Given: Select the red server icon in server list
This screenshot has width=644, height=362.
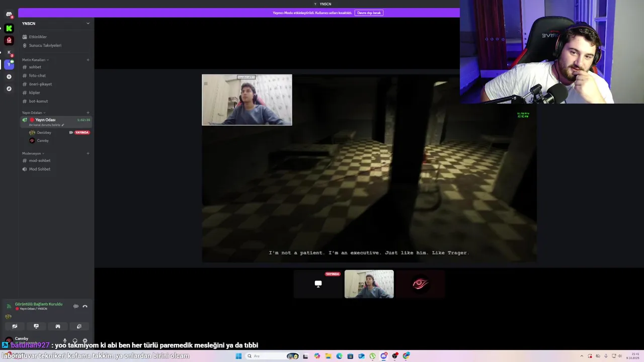Looking at the screenshot, I should pos(9,40).
